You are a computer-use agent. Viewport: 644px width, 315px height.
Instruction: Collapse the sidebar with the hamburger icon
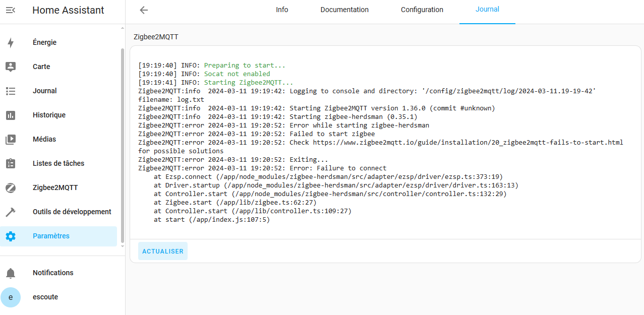tap(11, 10)
